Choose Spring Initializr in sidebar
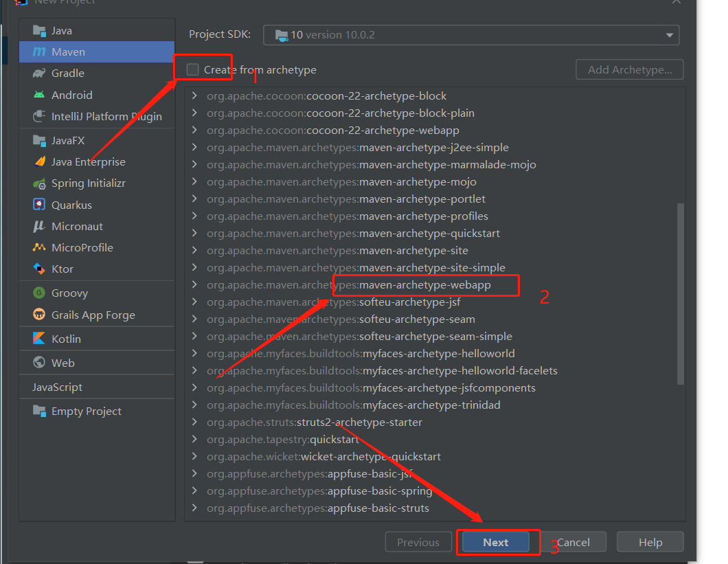The width and height of the screenshot is (728, 564). 97,183
